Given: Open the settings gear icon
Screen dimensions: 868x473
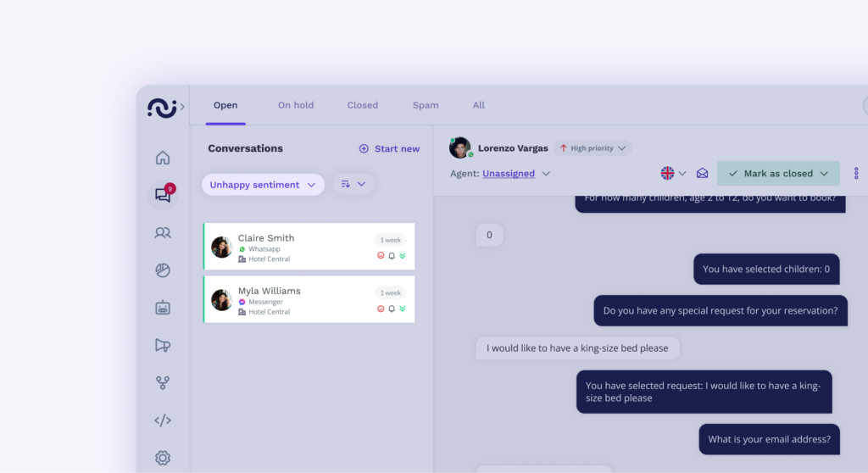Looking at the screenshot, I should [x=162, y=458].
